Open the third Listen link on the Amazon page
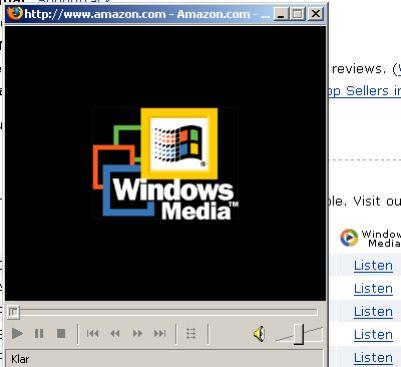The width and height of the screenshot is (401, 367). click(x=373, y=312)
